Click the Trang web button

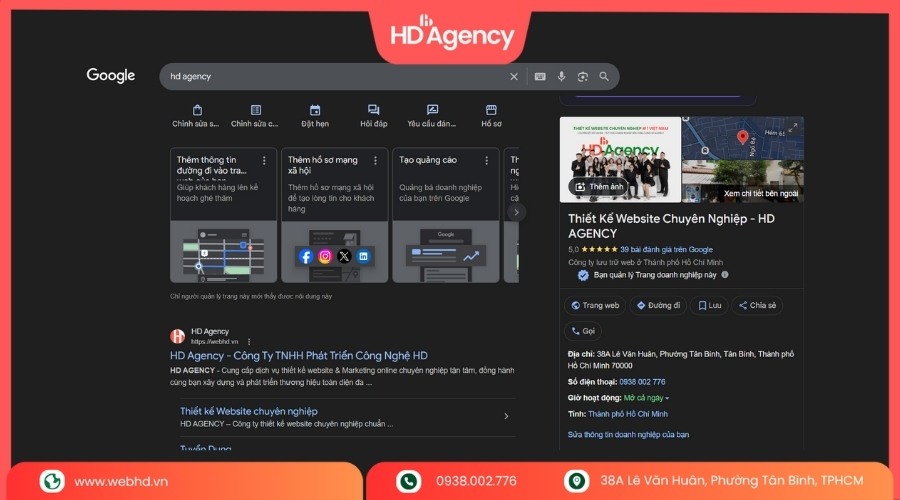click(595, 305)
